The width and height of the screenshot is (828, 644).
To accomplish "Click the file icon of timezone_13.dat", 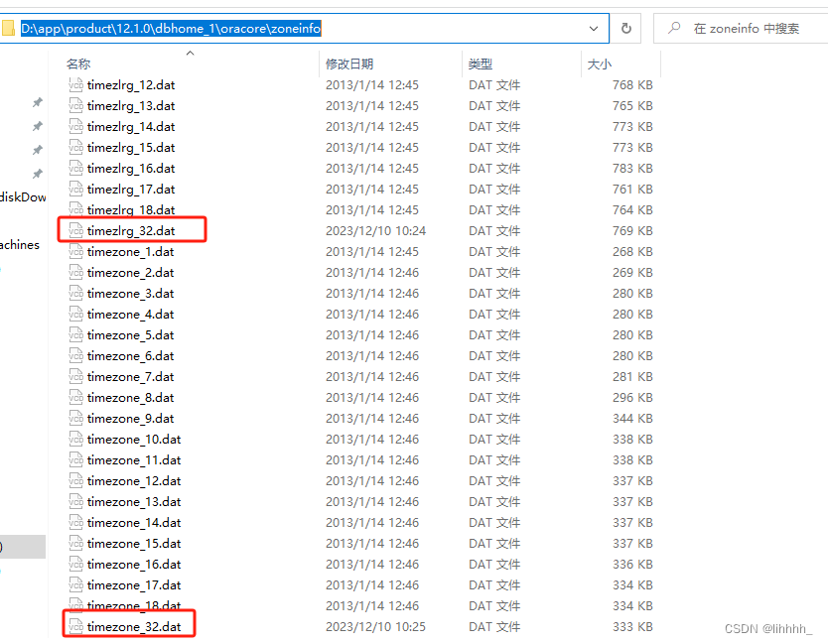I will pyautogui.click(x=76, y=502).
